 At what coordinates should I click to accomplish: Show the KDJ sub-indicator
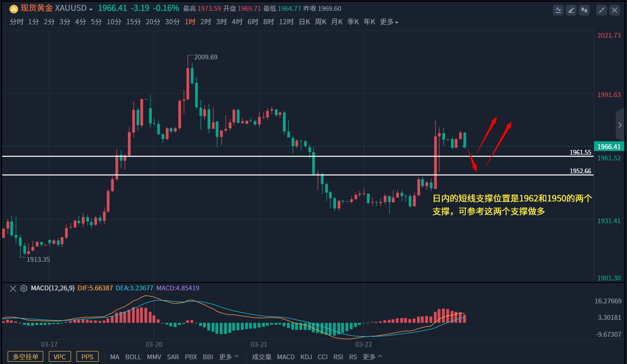click(x=306, y=357)
